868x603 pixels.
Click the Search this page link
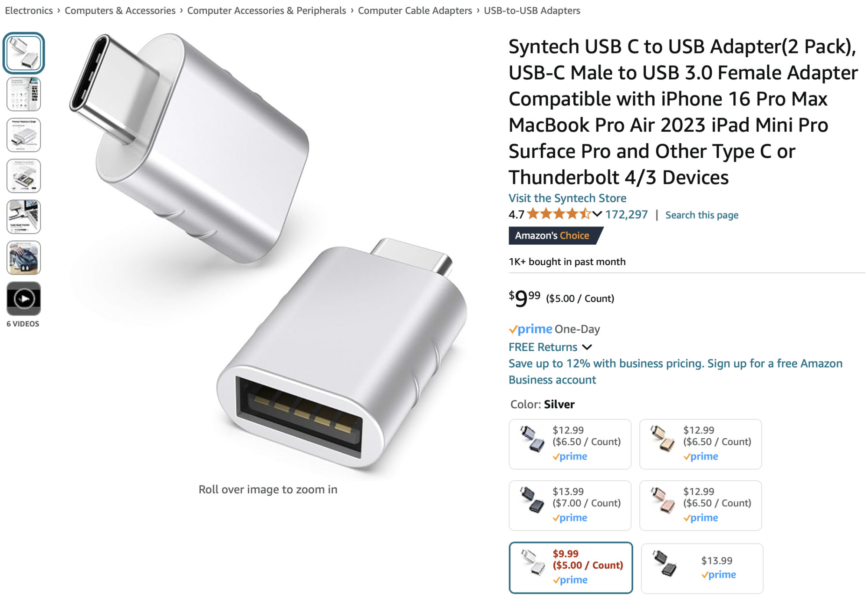702,215
